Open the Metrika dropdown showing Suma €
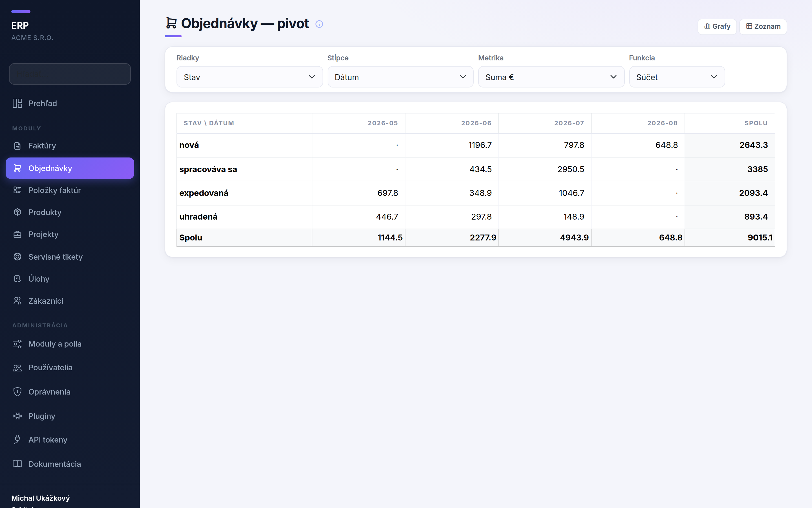Viewport: 812px width, 508px height. [551, 77]
